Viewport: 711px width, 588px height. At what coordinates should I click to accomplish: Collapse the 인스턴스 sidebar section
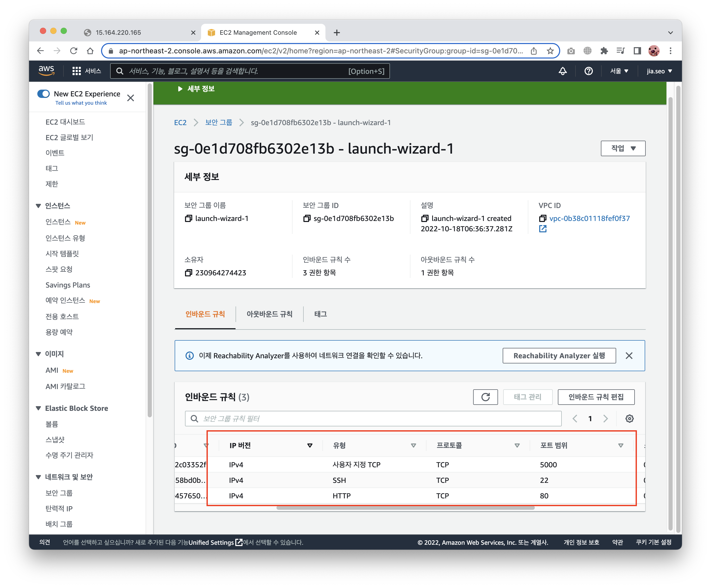pos(38,206)
